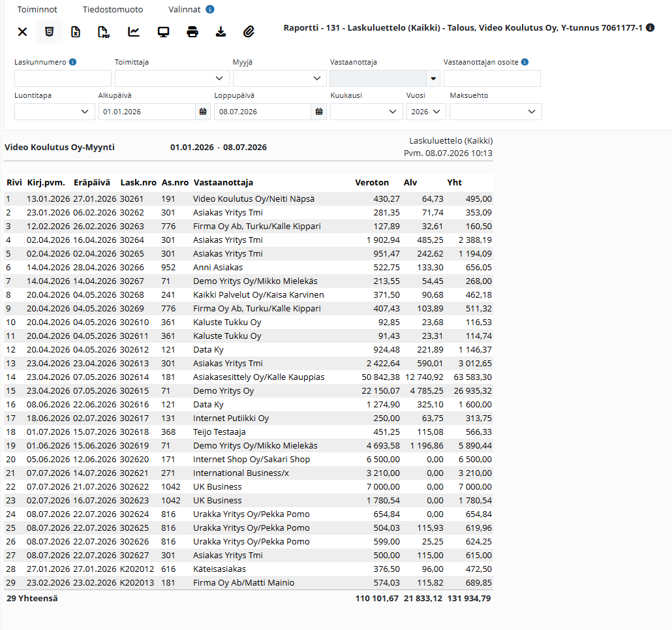Screen dimensions: 672x630
Task: Open the Toiminnot menu
Action: (x=37, y=9)
